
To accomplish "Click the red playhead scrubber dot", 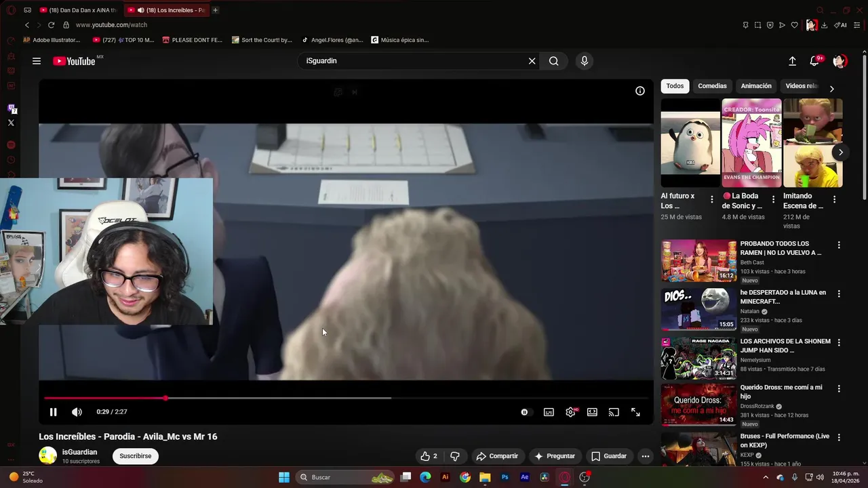I will coord(165,398).
